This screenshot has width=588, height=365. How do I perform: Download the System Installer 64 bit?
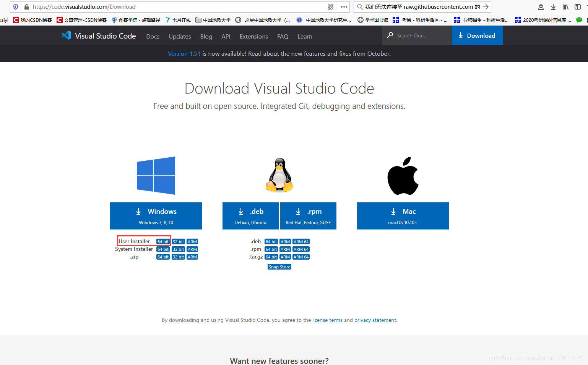pyautogui.click(x=163, y=249)
